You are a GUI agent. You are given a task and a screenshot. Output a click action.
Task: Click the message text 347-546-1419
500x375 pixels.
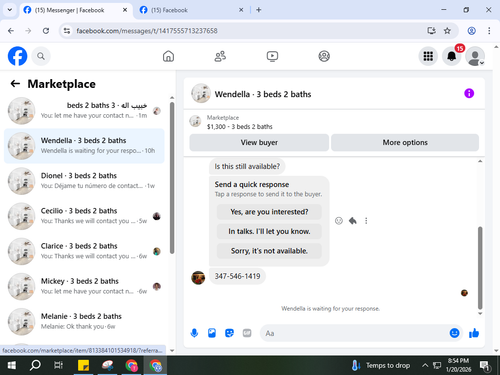[x=237, y=276]
